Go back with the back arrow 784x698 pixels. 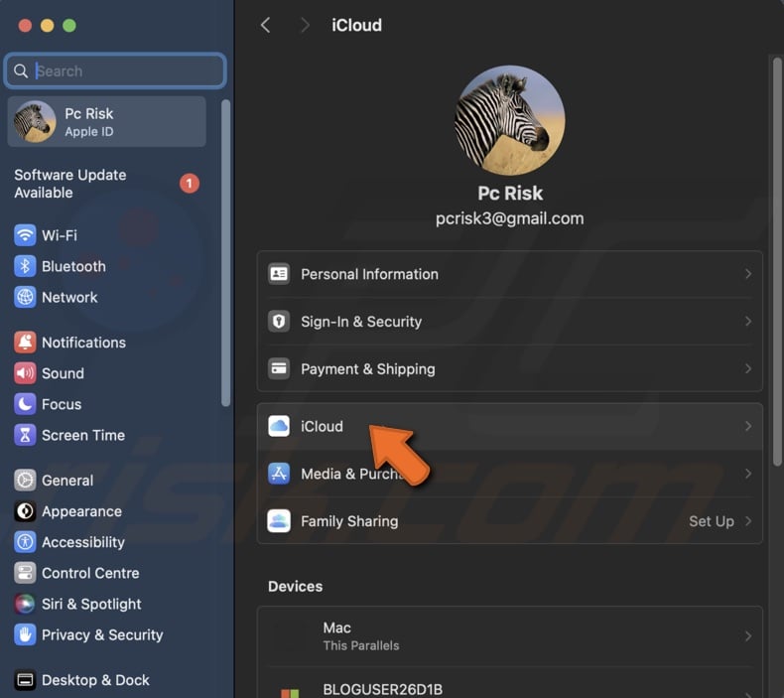[266, 25]
